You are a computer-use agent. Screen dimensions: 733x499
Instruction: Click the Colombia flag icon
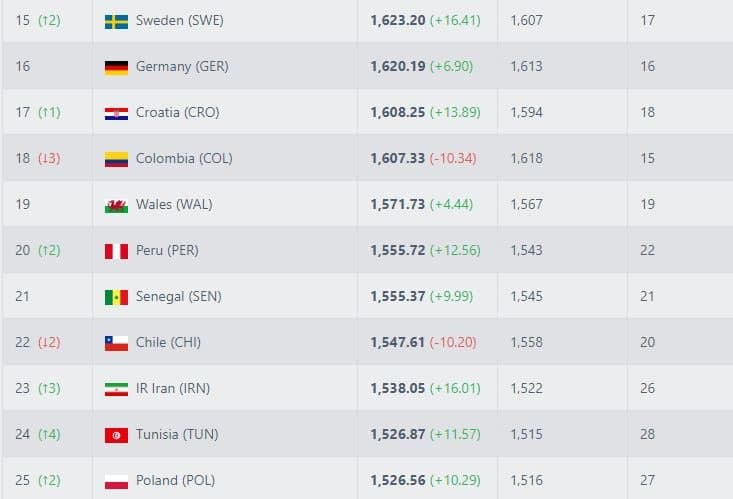(116, 159)
